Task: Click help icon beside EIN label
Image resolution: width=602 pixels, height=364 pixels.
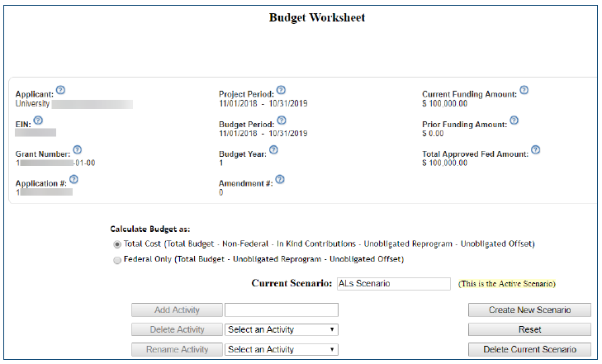Action: point(38,120)
